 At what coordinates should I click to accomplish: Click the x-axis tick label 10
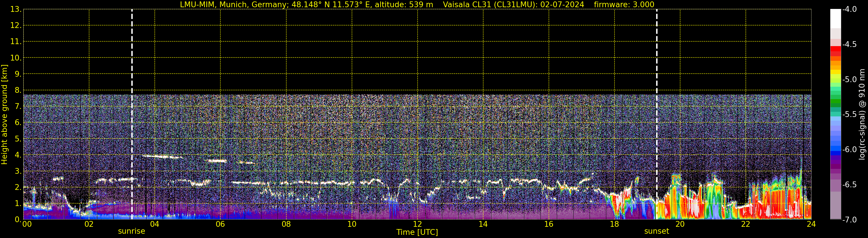click(x=352, y=224)
